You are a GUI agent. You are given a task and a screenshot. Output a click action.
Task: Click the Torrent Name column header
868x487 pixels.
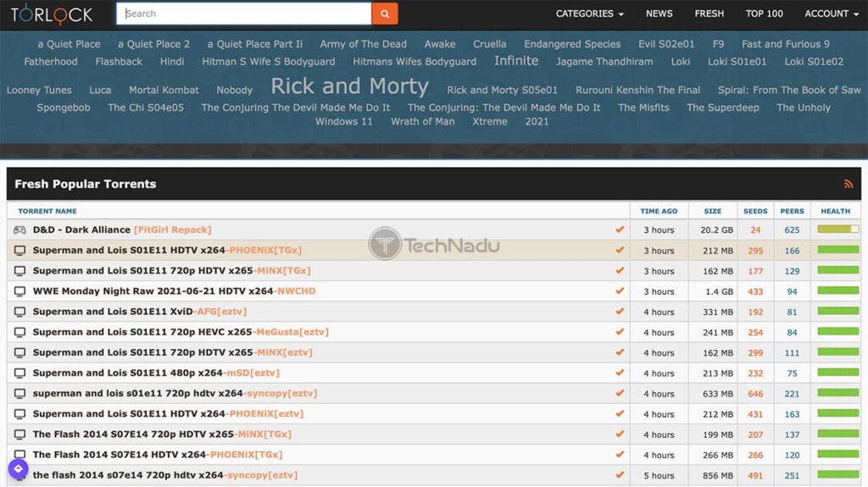coord(47,211)
